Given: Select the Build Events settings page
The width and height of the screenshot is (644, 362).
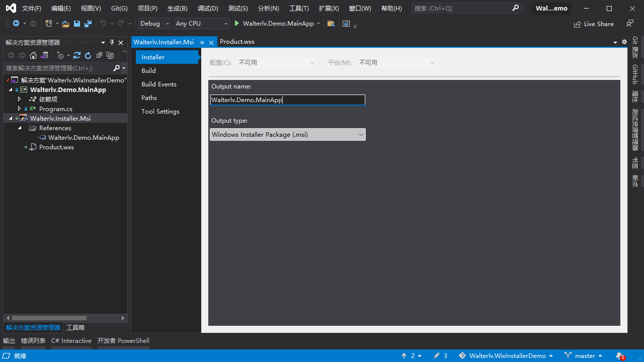Looking at the screenshot, I should click(159, 84).
